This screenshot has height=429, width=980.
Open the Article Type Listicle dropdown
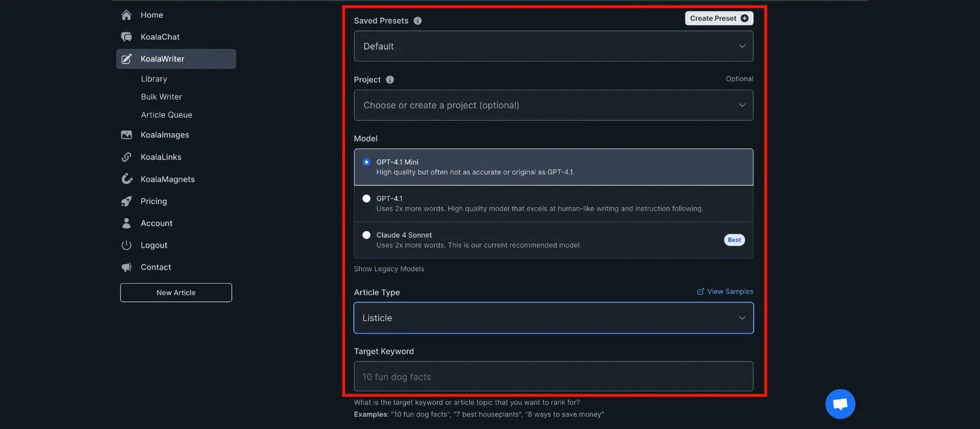(x=554, y=318)
